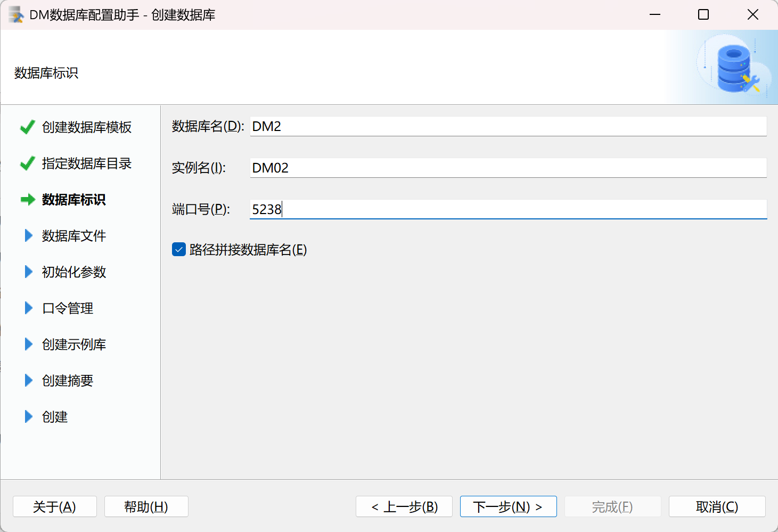Click the 数据库标识 page heading
Screen dimensions: 778x532
[46, 73]
